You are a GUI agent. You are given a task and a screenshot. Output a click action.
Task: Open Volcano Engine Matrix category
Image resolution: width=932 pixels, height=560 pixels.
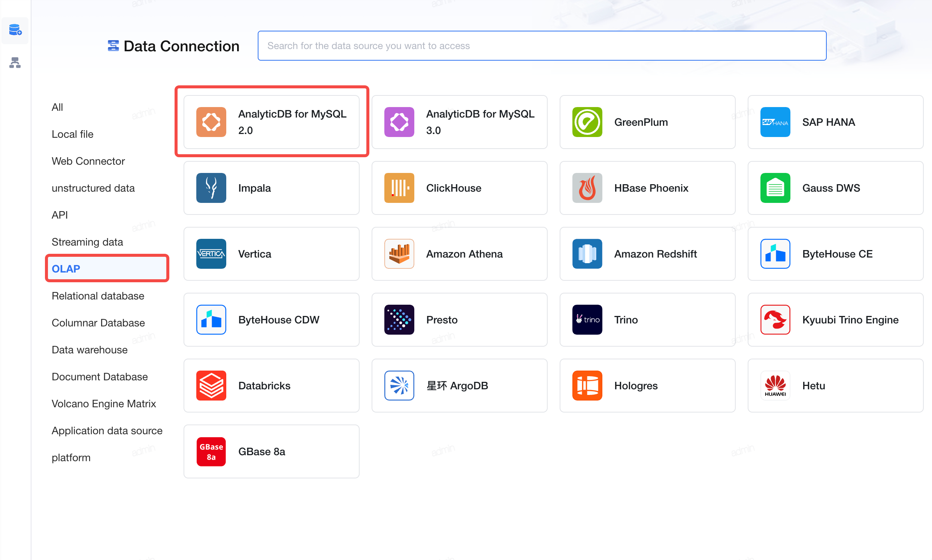(x=104, y=404)
